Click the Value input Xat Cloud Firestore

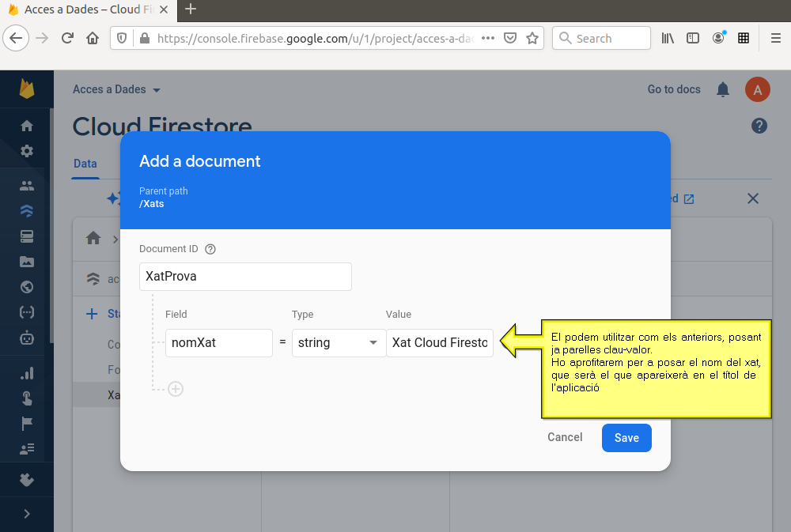click(x=439, y=343)
